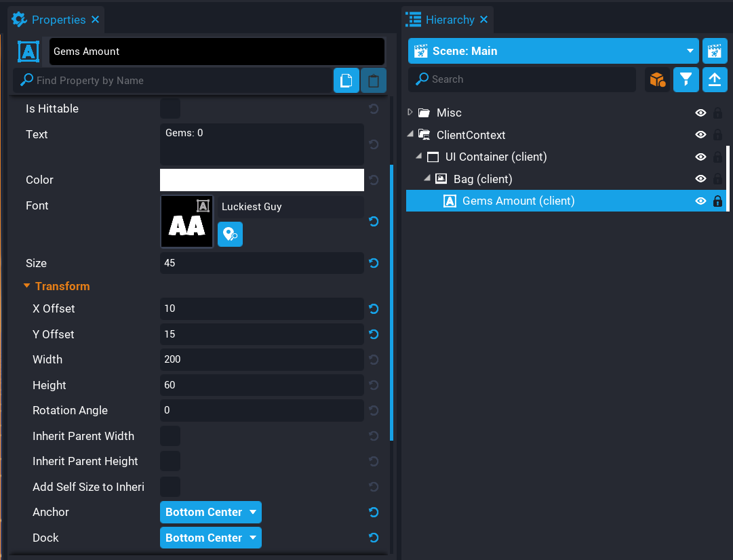The image size is (733, 560).
Task: Open the Anchor dropdown
Action: click(x=210, y=513)
